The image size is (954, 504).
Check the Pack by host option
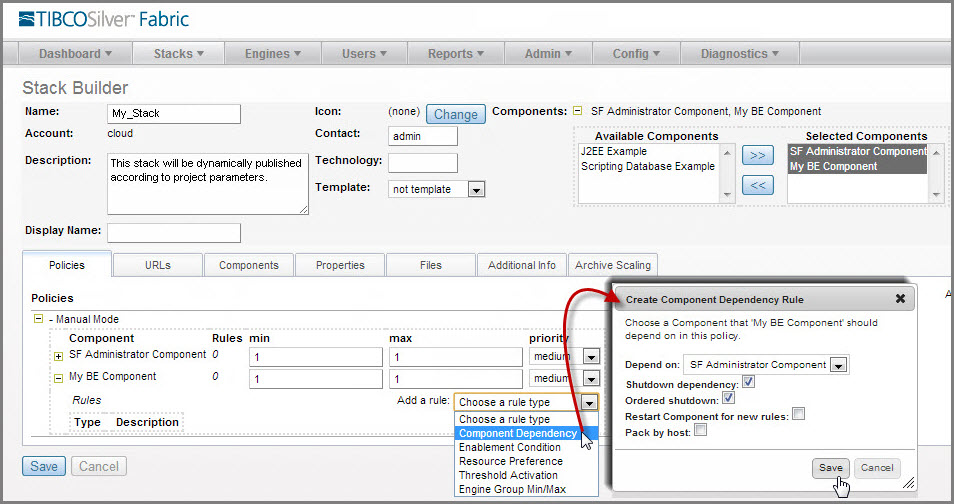pyautogui.click(x=700, y=430)
